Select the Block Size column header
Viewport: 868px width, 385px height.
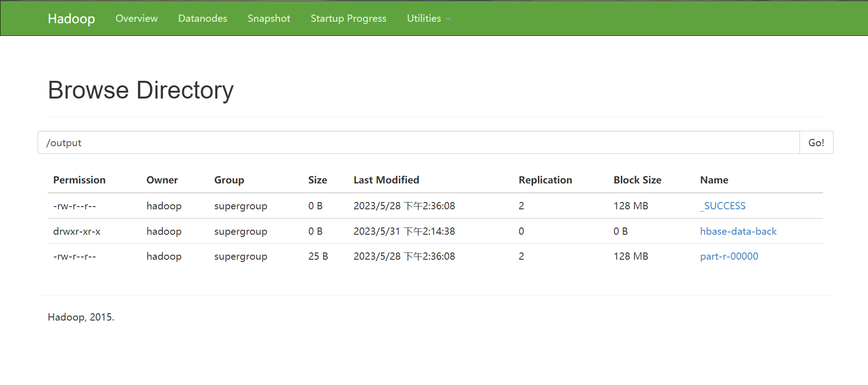click(637, 180)
